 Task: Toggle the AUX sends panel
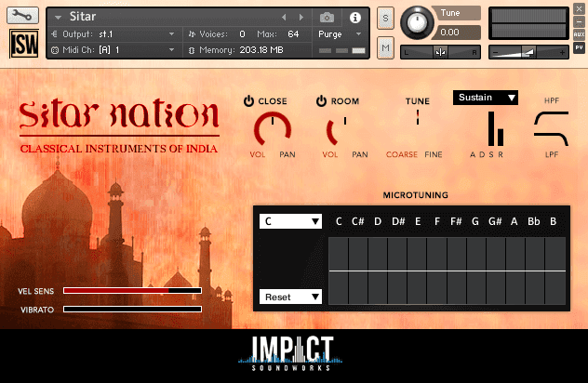pos(579,34)
